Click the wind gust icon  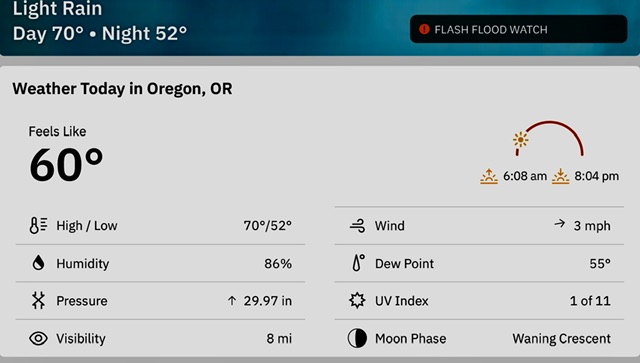point(358,226)
